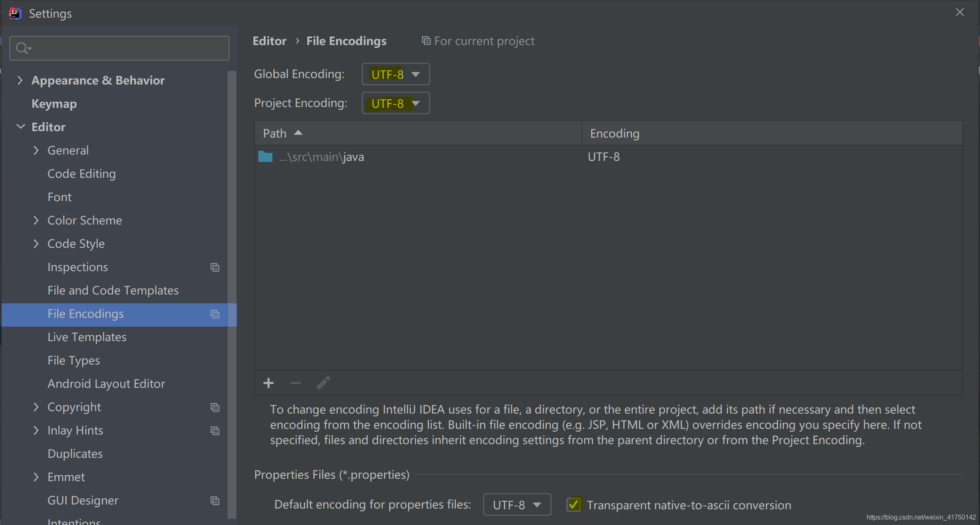Click in the settings search field
Viewport: 980px width, 525px height.
coord(119,48)
